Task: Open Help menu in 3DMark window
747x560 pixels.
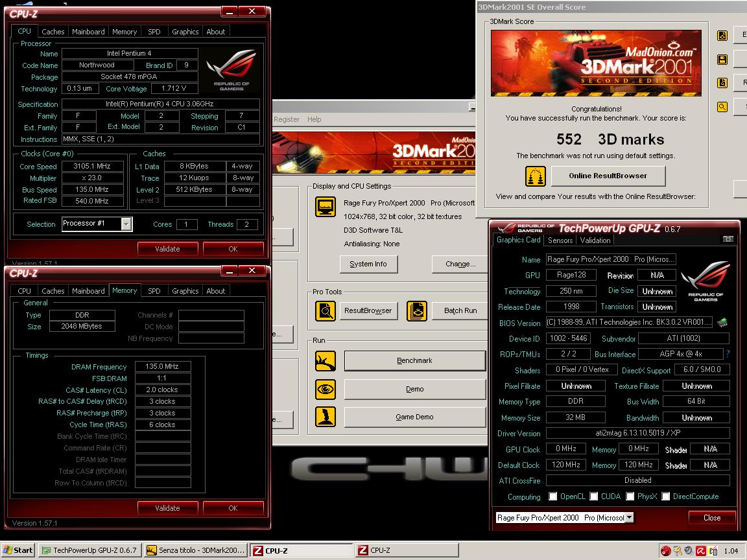Action: click(x=314, y=119)
